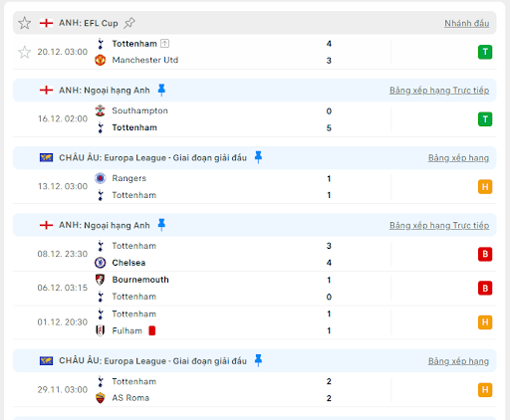
Task: Click green T badge for Southampton match
Action: [x=485, y=119]
